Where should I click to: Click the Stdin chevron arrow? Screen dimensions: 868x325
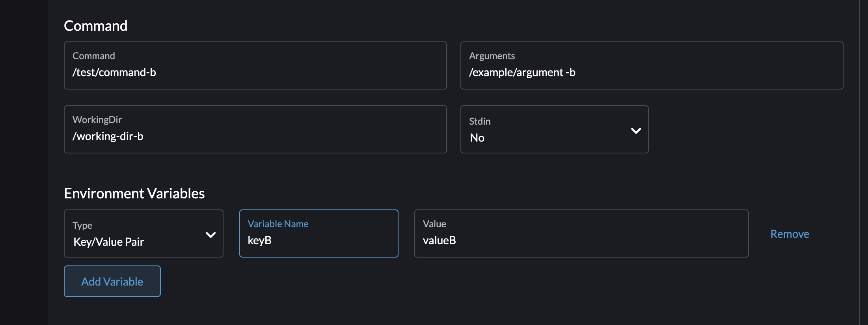pos(636,130)
